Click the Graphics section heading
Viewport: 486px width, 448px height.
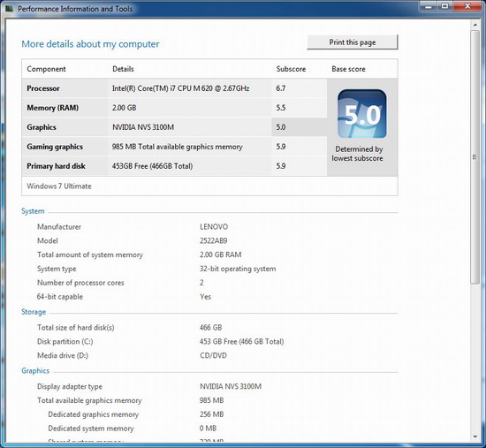point(35,371)
